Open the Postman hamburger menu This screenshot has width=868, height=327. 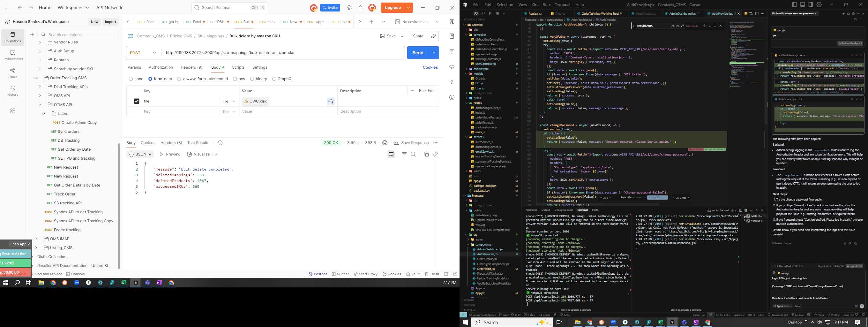coord(7,8)
